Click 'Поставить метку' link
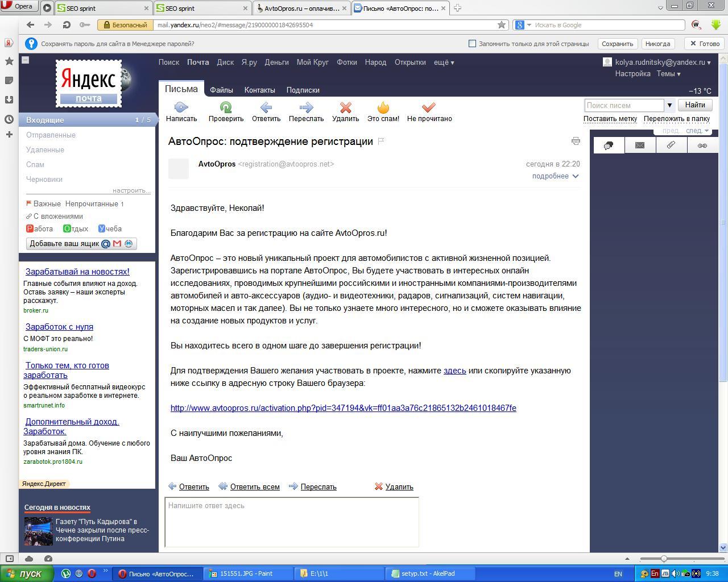Viewport: 728px width, 582px height. 610,119
